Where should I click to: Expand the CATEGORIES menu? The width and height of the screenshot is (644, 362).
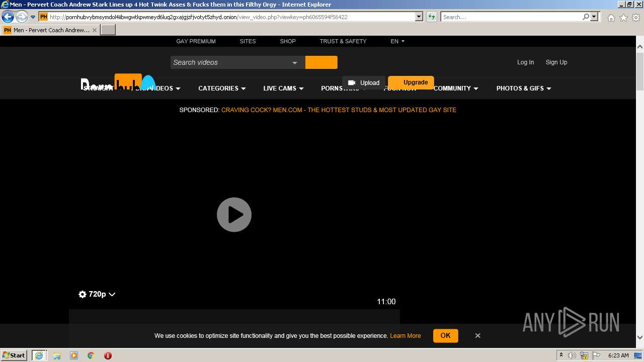pyautogui.click(x=222, y=88)
